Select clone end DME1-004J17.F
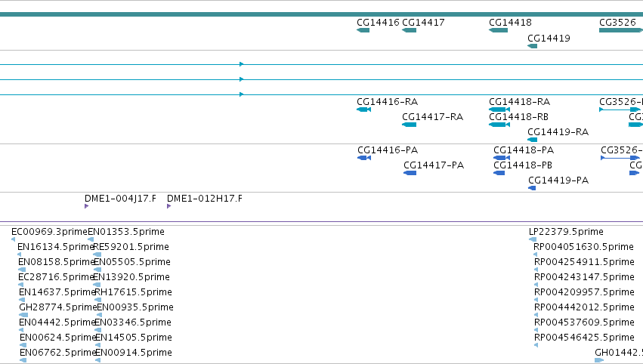 click(120, 199)
